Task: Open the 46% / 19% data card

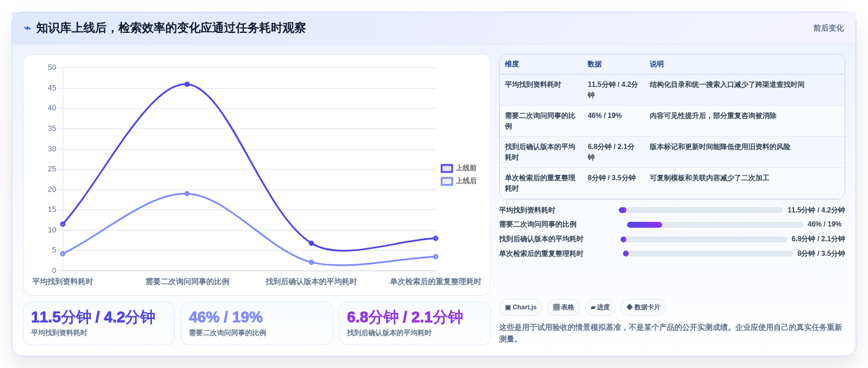Action: 257,323
